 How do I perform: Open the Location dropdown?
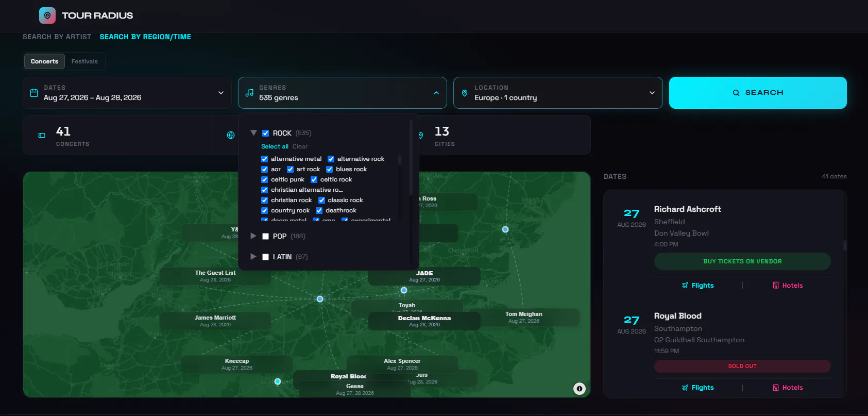[x=558, y=93]
